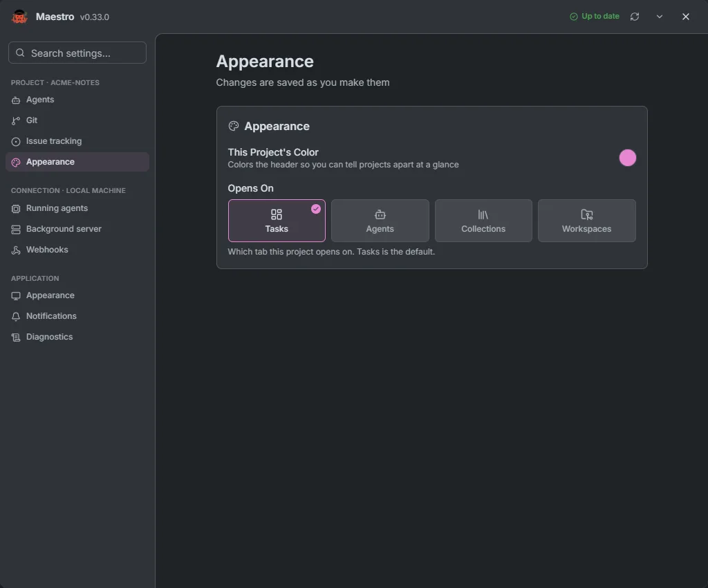
Task: Click the robot icon on Agents card
Action: (380, 214)
